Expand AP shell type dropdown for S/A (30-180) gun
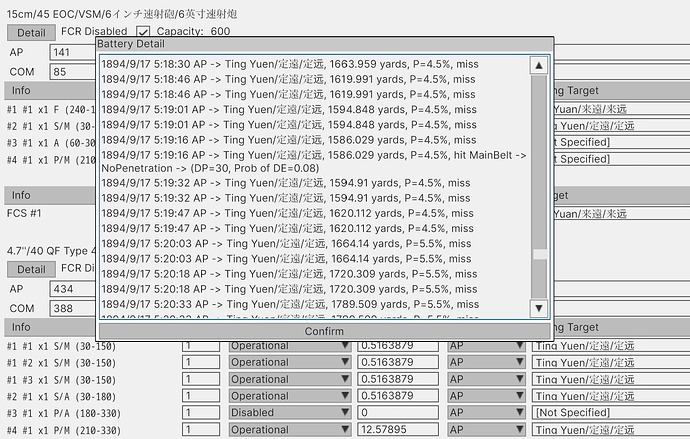 487,396
